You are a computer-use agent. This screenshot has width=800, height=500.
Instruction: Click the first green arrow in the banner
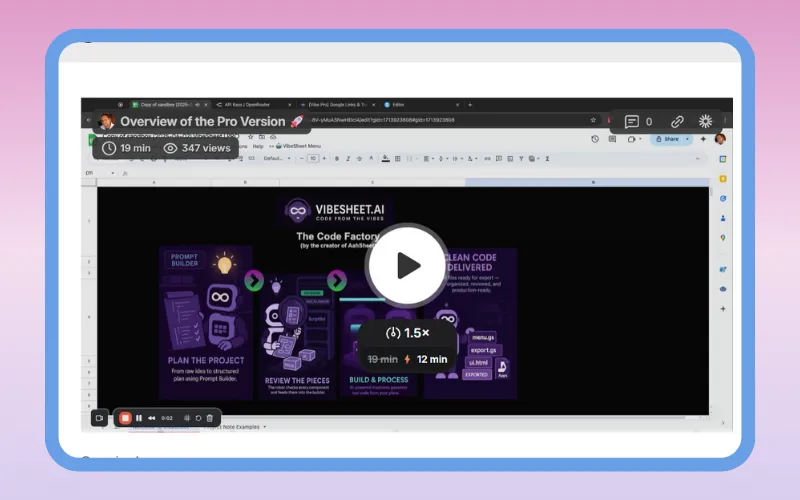(x=254, y=280)
